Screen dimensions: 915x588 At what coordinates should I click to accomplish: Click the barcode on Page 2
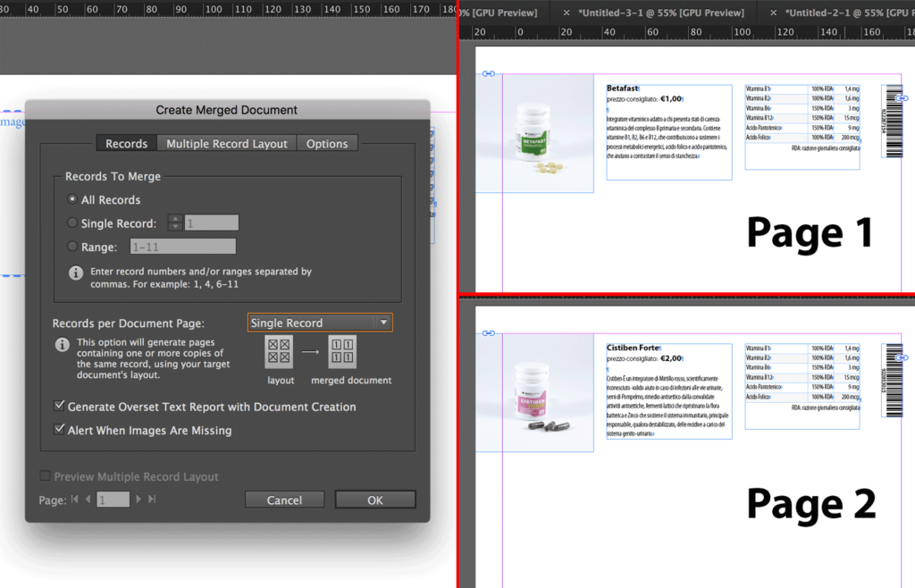click(x=894, y=381)
